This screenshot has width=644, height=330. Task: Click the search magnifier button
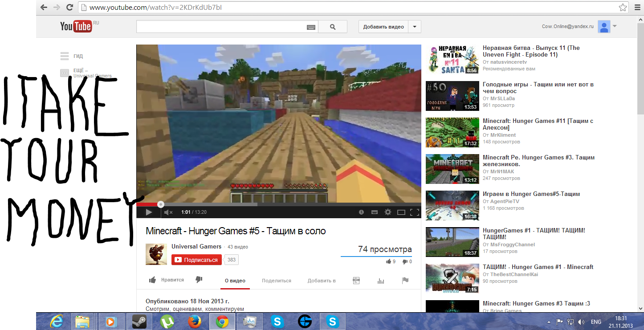coord(333,27)
